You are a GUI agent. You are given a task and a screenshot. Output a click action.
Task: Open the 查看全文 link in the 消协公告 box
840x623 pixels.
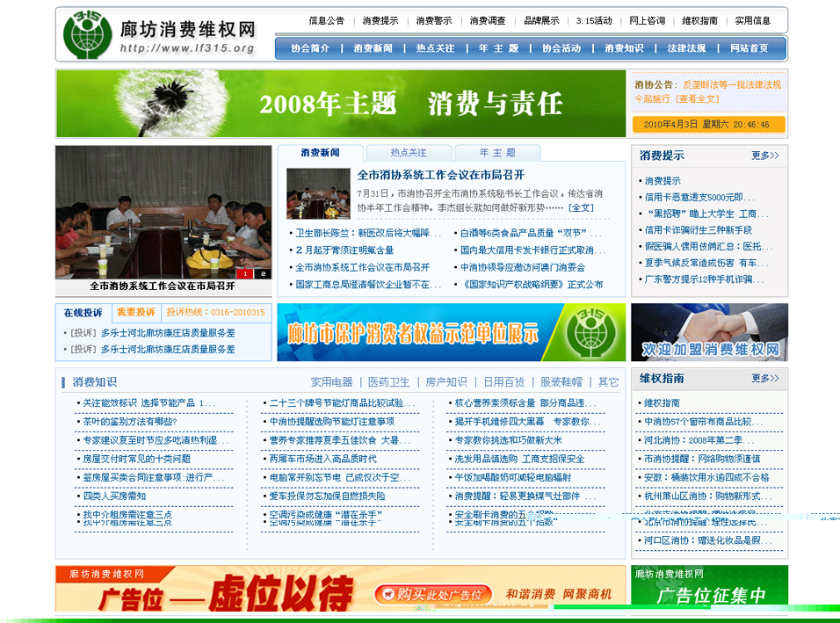[x=698, y=99]
